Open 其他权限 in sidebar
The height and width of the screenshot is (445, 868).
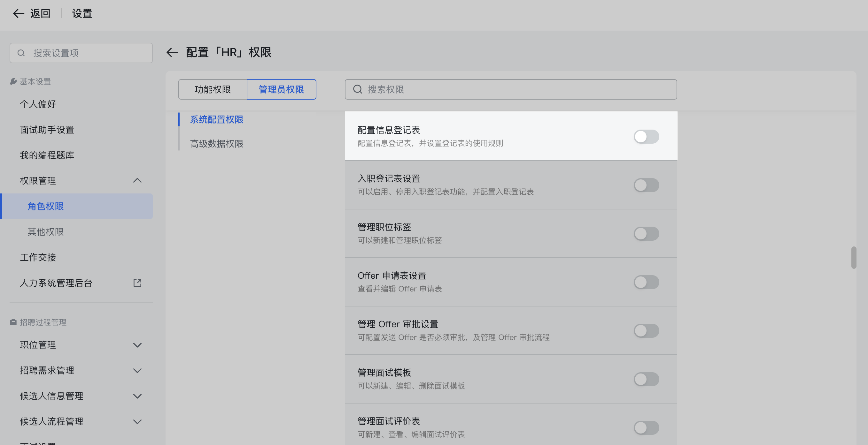[x=45, y=231]
